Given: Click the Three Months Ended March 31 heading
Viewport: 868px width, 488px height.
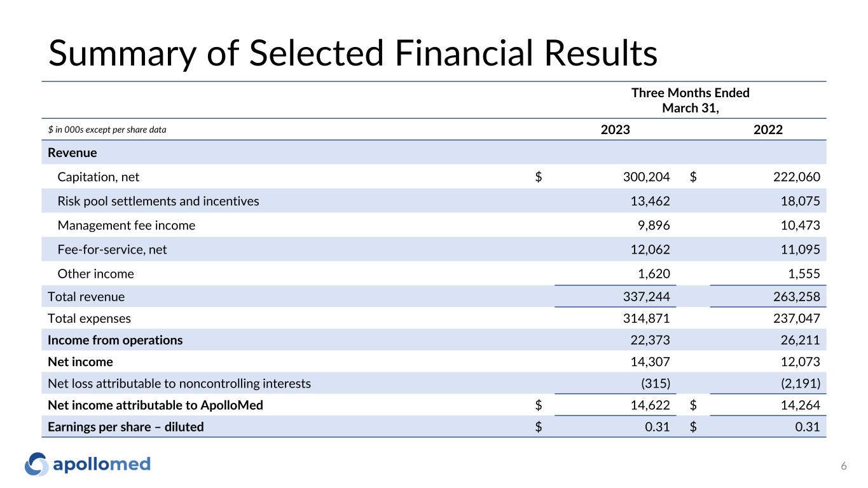Looking at the screenshot, I should coord(690,100).
